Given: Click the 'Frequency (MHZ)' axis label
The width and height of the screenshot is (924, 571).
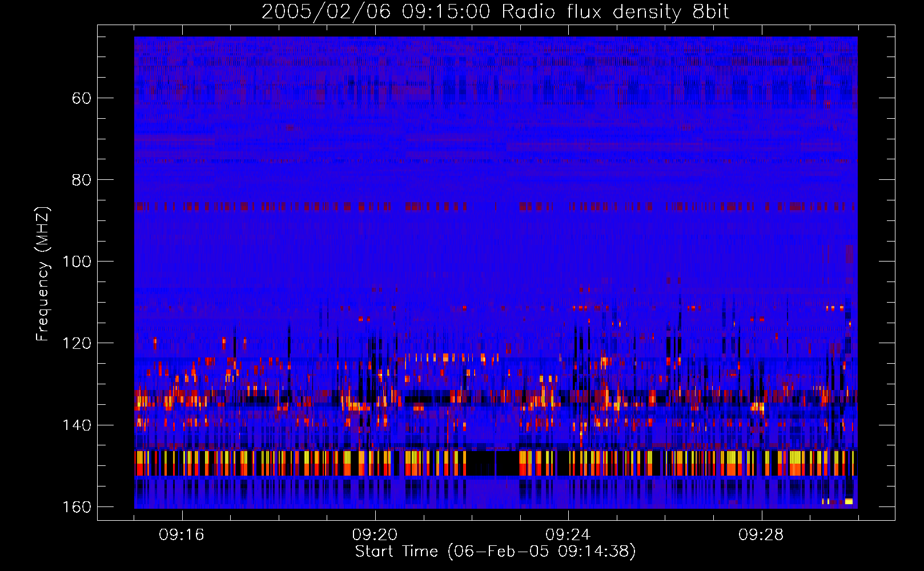Looking at the screenshot, I should click(x=43, y=274).
